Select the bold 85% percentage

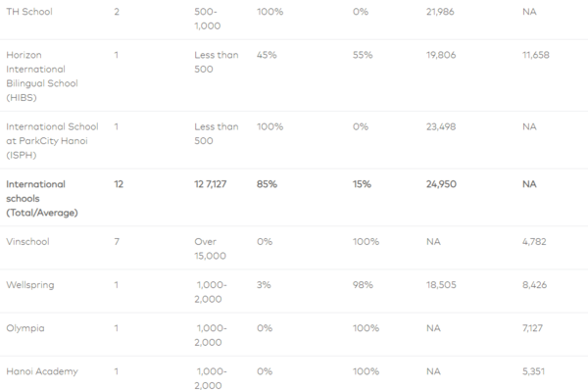267,184
